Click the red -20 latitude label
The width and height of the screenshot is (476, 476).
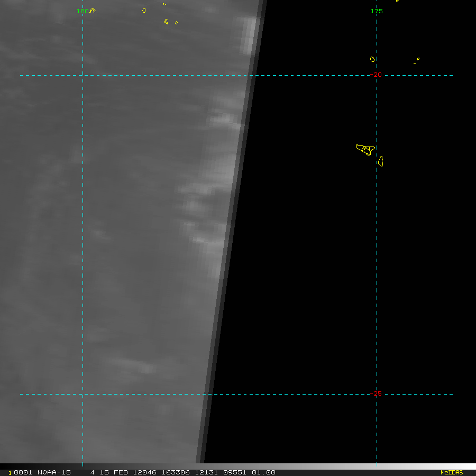pyautogui.click(x=377, y=75)
